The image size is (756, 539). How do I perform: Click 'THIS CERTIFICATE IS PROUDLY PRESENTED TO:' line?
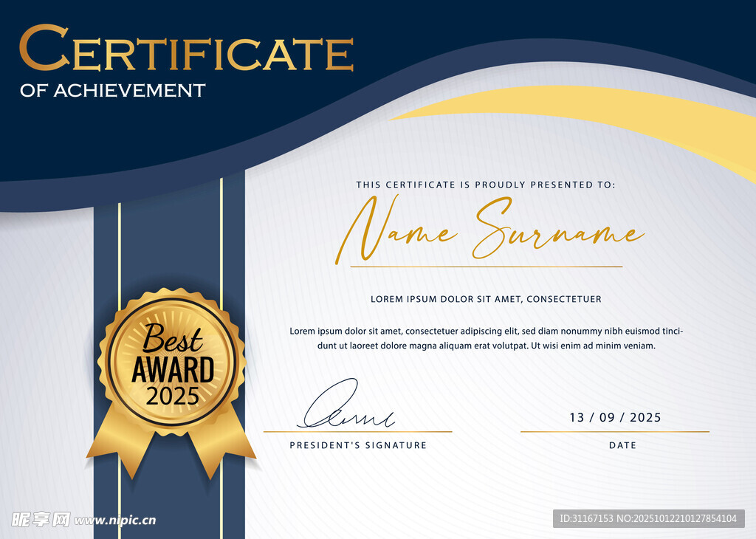coord(486,185)
